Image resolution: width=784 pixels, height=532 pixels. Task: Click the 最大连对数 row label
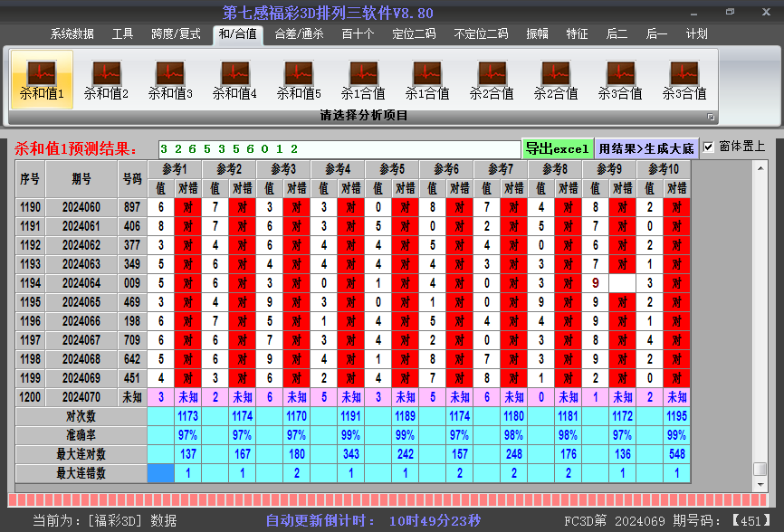[81, 454]
